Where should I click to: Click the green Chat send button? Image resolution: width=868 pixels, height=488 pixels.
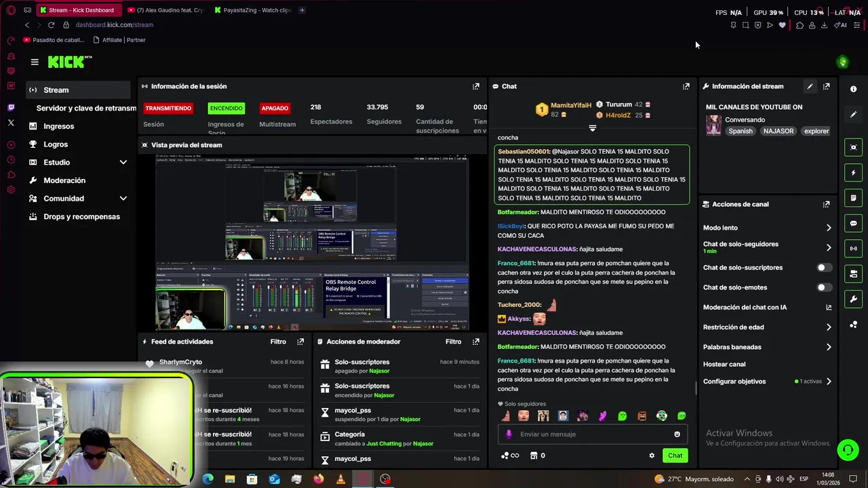(675, 455)
